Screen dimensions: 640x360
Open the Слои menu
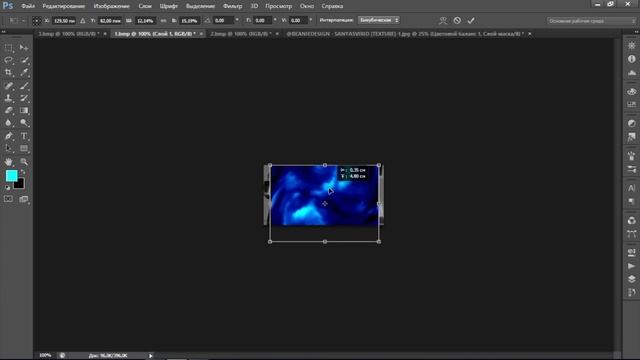click(145, 6)
